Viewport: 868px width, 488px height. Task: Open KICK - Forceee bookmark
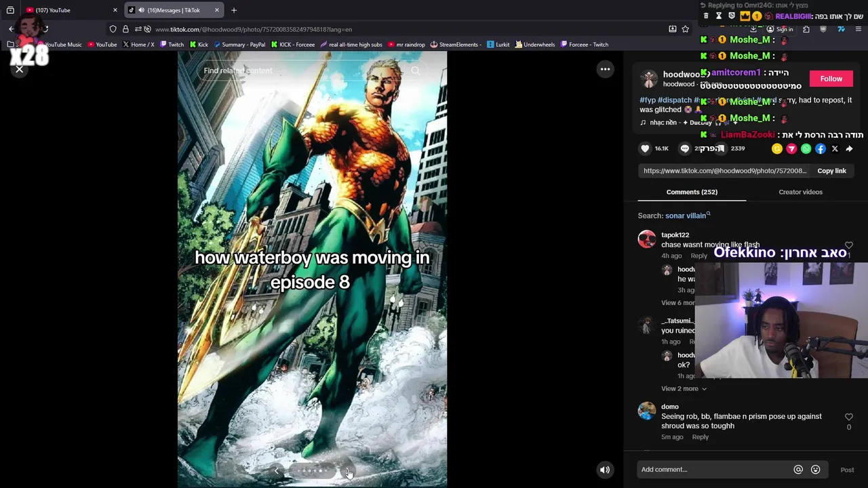tap(293, 45)
